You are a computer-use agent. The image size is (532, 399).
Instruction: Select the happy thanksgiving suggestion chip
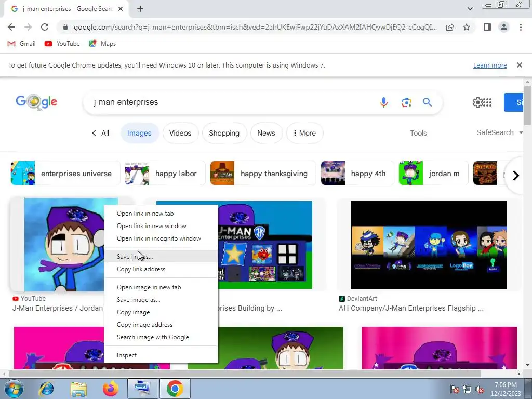coord(263,174)
